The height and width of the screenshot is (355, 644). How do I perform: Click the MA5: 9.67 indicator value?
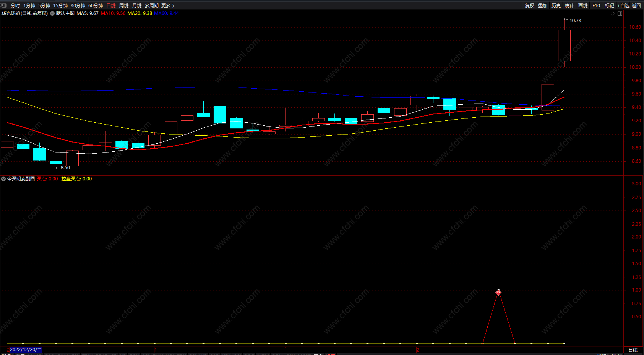pyautogui.click(x=88, y=13)
